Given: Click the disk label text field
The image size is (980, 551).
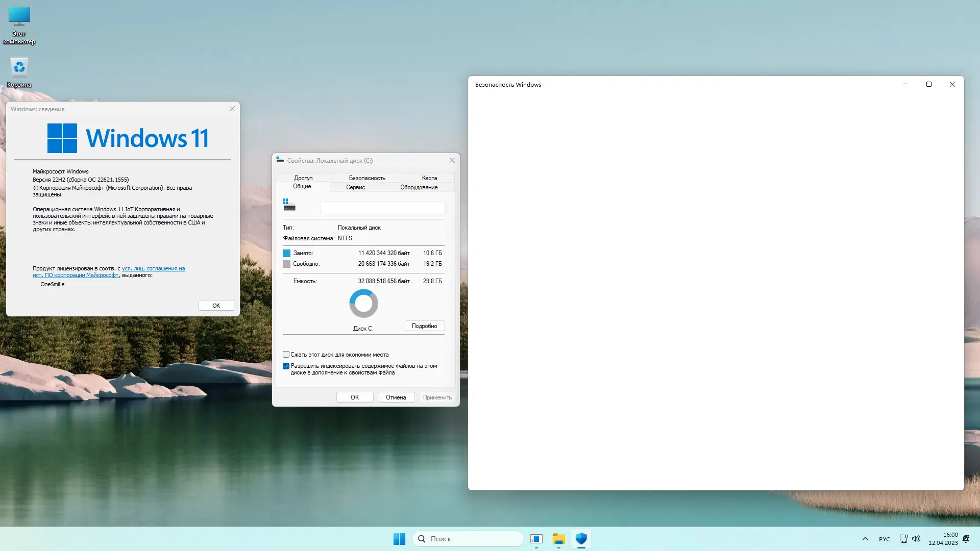Looking at the screenshot, I should [x=382, y=207].
